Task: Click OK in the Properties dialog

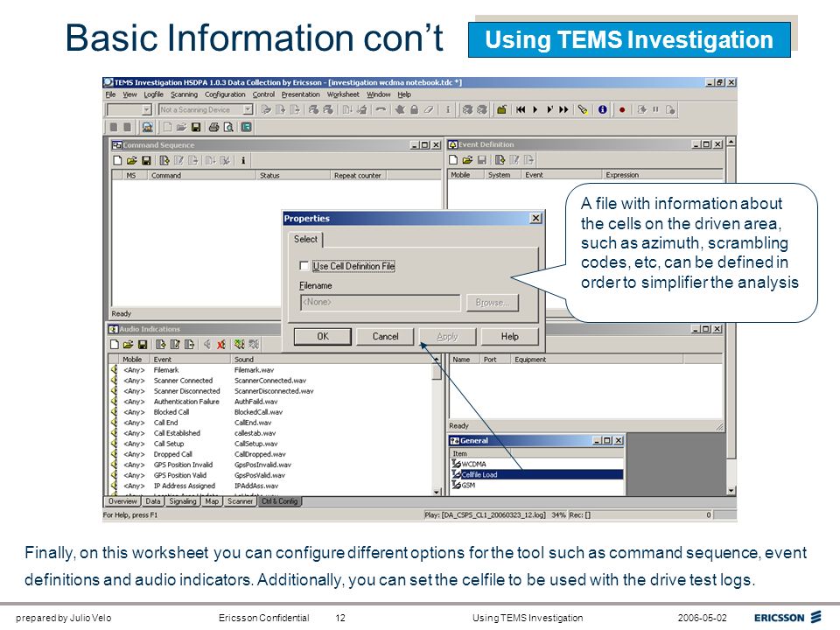Action: [x=323, y=336]
